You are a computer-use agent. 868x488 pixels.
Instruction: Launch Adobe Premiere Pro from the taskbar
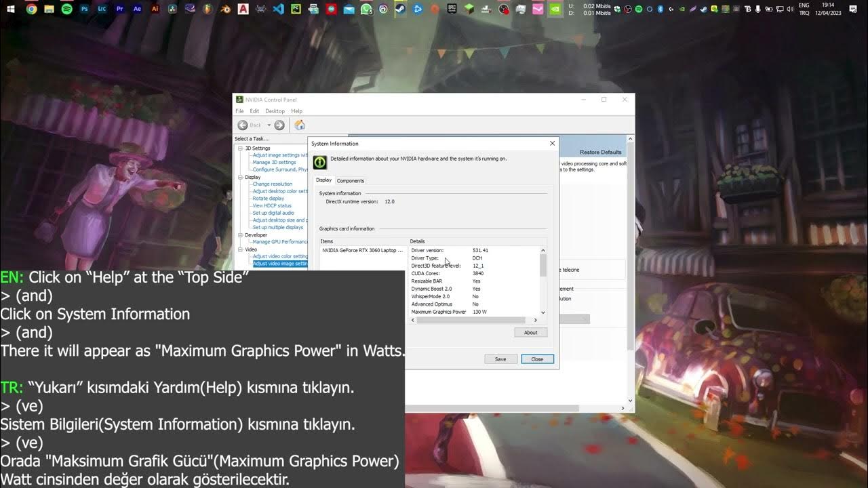pyautogui.click(x=119, y=9)
